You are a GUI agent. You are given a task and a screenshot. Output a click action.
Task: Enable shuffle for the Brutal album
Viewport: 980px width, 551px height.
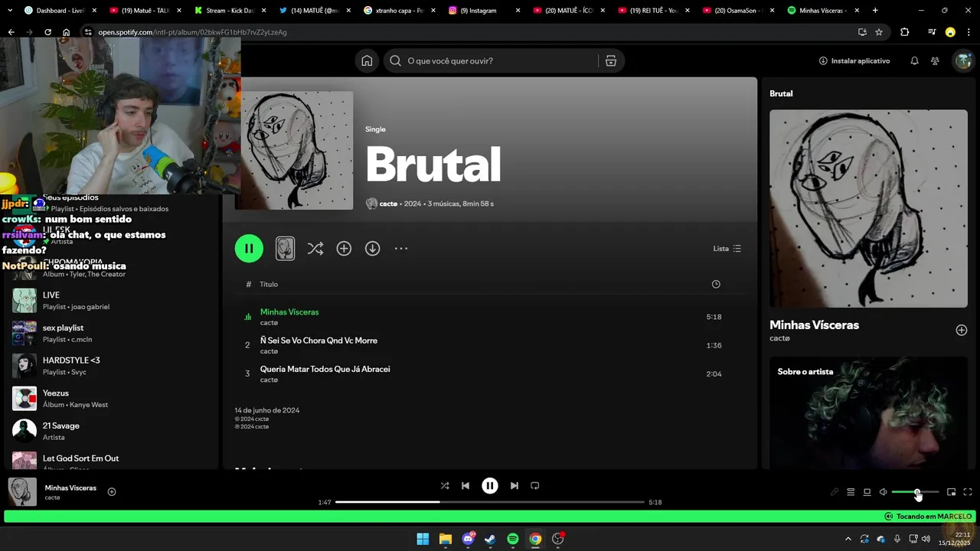coord(315,249)
